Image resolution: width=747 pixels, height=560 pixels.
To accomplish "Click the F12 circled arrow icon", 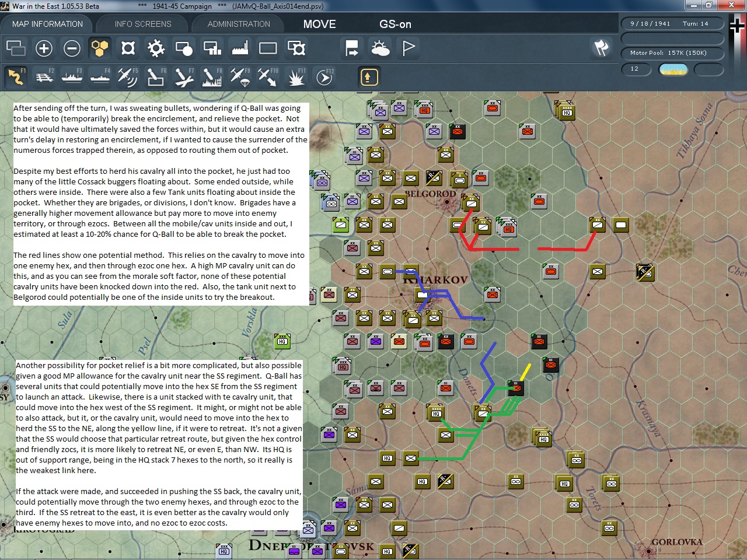I will pos(324,76).
